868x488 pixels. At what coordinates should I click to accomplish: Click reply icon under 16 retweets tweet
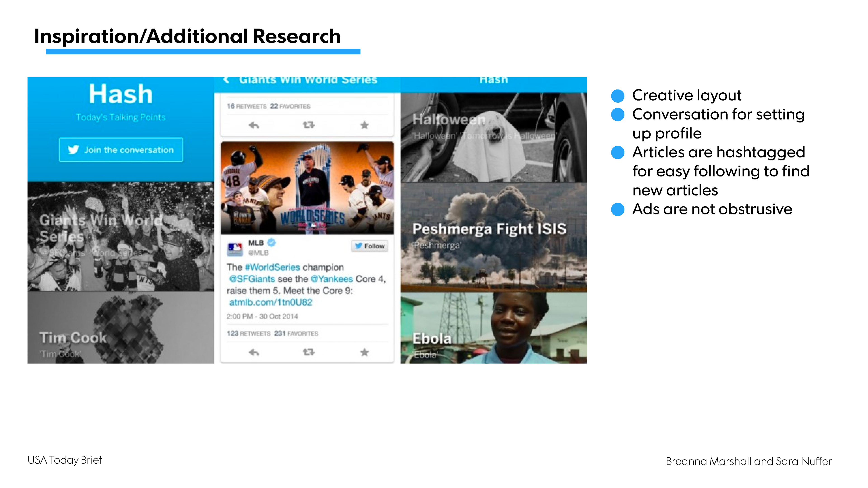[x=254, y=125]
